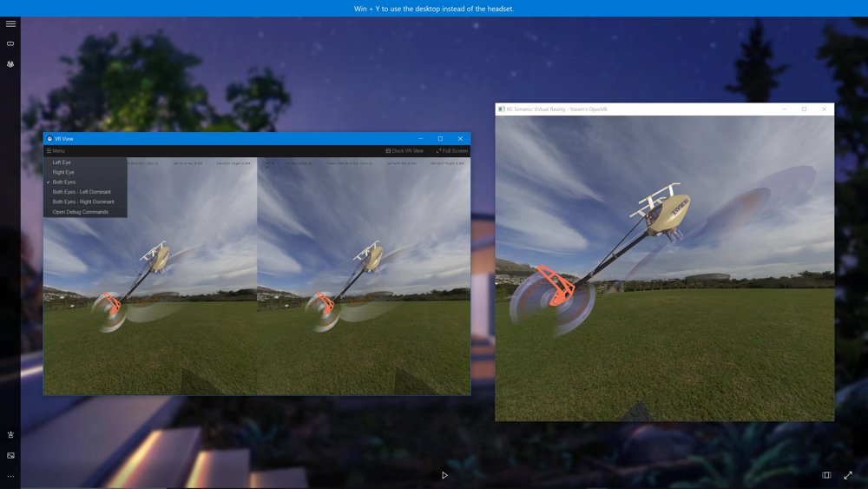Click the icon above the picture icon
Screen dimensions: 868x489
10,435
